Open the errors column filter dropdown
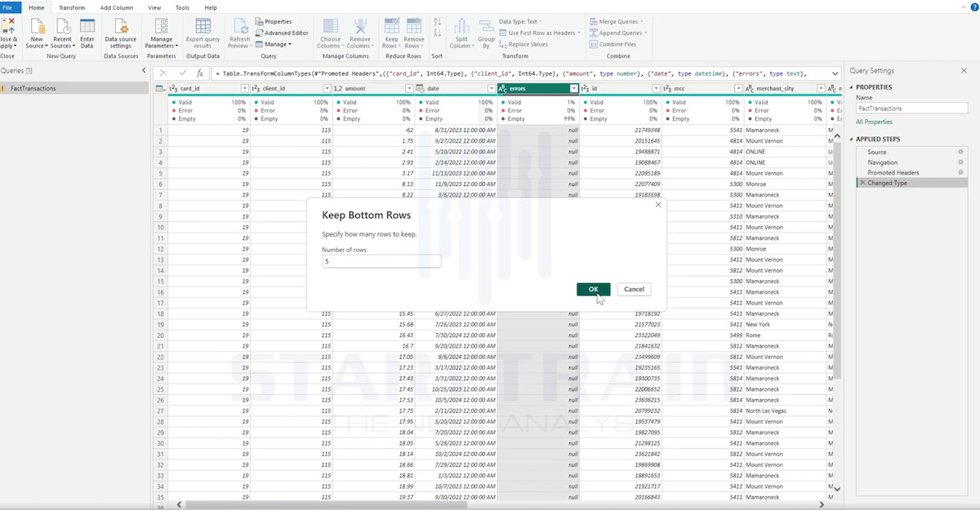980x510 pixels. (x=574, y=88)
